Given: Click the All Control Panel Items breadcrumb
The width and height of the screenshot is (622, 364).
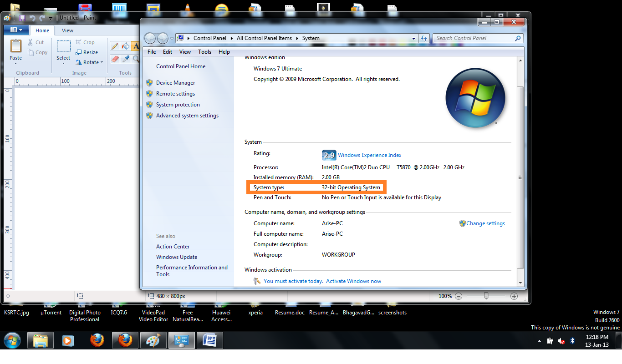Looking at the screenshot, I should [x=264, y=38].
